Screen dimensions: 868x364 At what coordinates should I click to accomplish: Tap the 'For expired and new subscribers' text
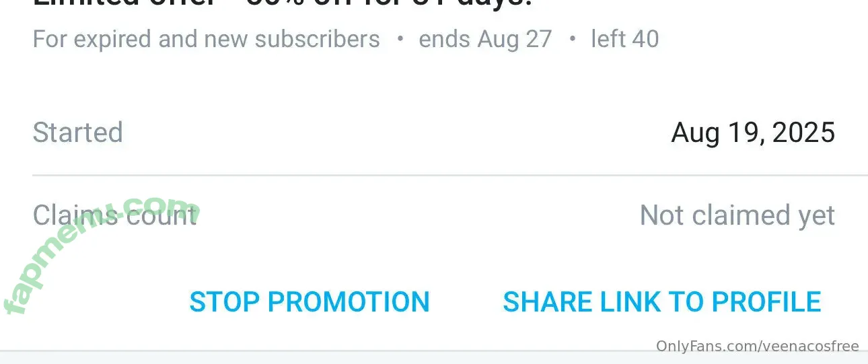click(x=207, y=39)
